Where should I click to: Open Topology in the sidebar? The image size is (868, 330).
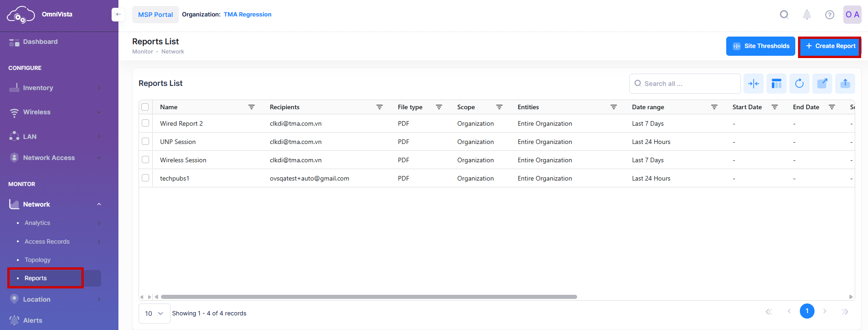point(38,260)
